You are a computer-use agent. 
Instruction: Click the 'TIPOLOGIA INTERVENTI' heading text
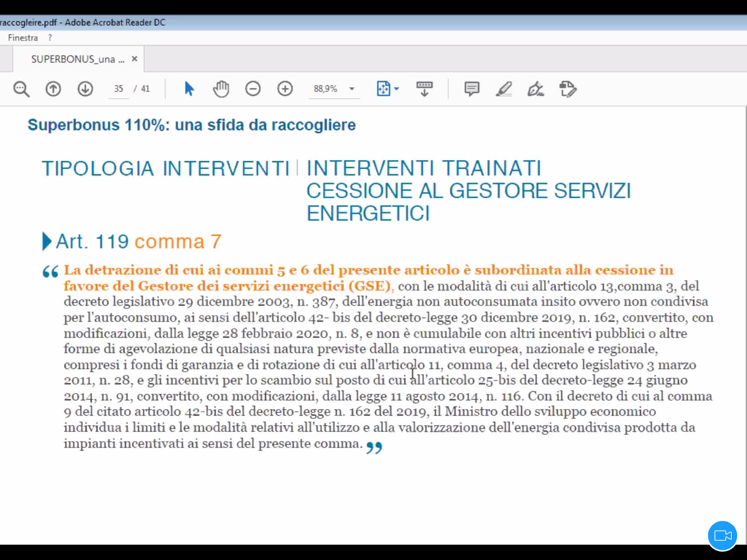point(166,169)
